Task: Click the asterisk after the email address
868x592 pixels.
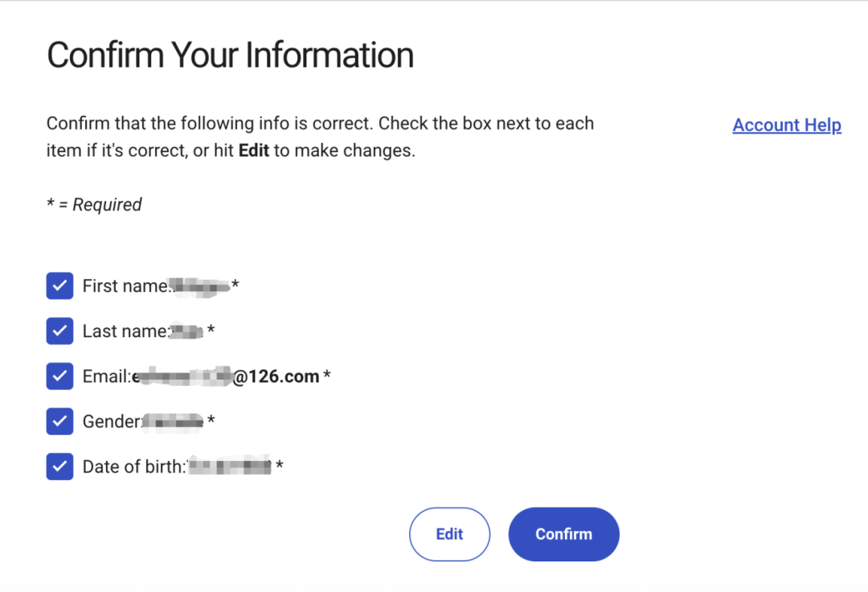Action: 327,376
